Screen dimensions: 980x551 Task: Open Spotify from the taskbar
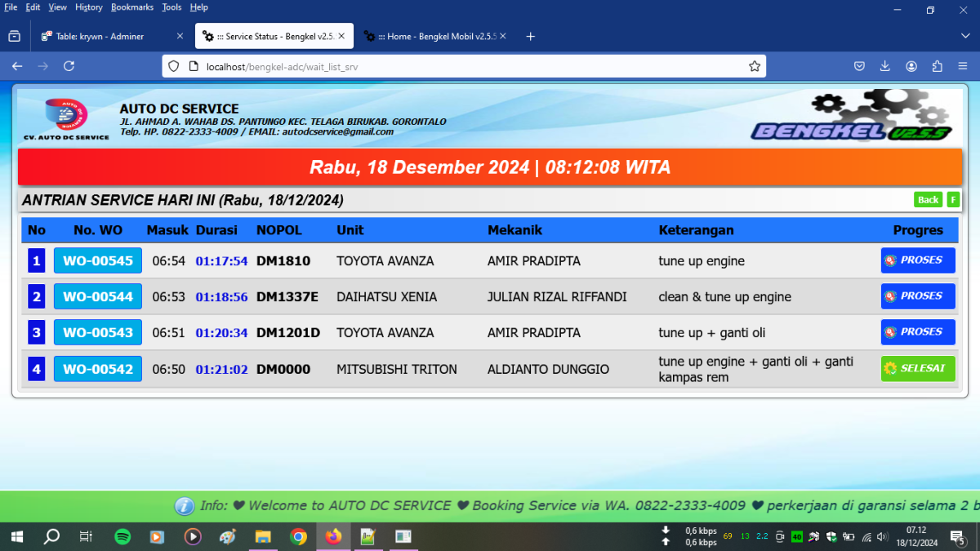click(x=122, y=536)
